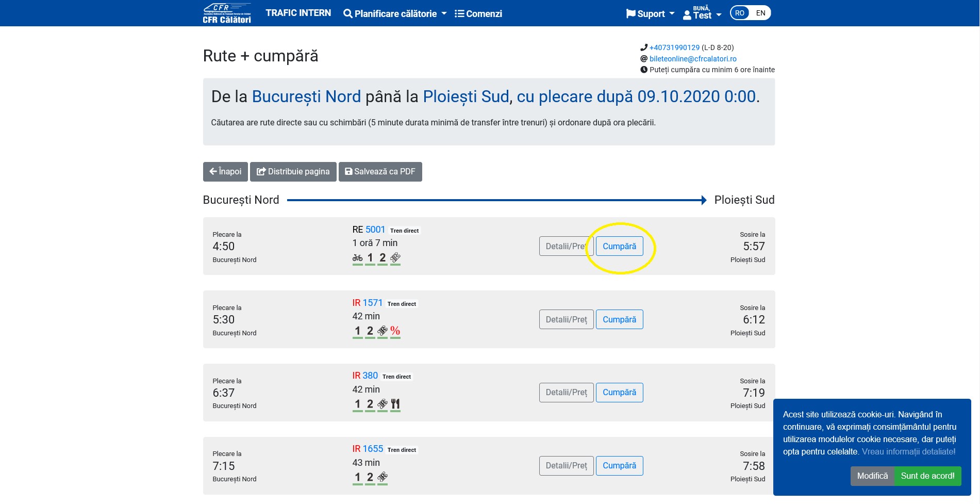980x504 pixels.
Task: Buy ticket for the 7:15 IR 1655 train
Action: click(x=620, y=466)
